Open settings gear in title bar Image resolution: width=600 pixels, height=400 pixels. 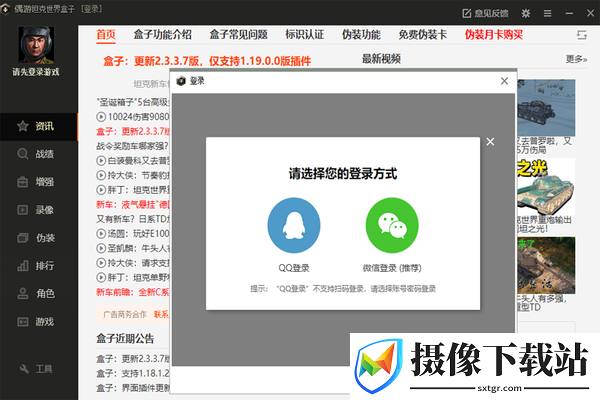[x=526, y=13]
